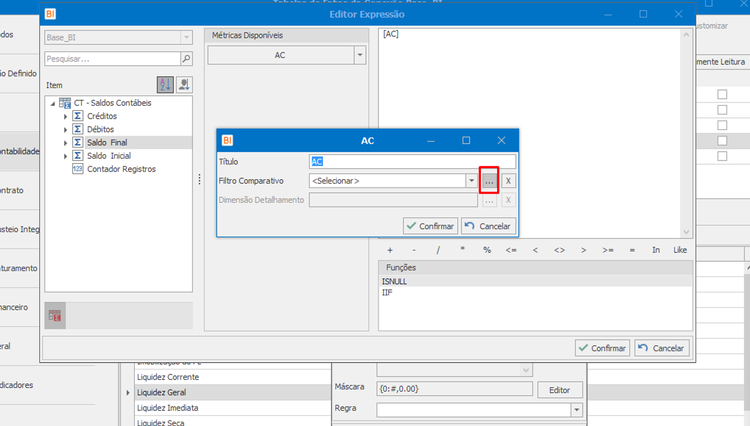The width and height of the screenshot is (750, 426).
Task: Open the AC metrics dropdown arrow
Action: (x=360, y=55)
